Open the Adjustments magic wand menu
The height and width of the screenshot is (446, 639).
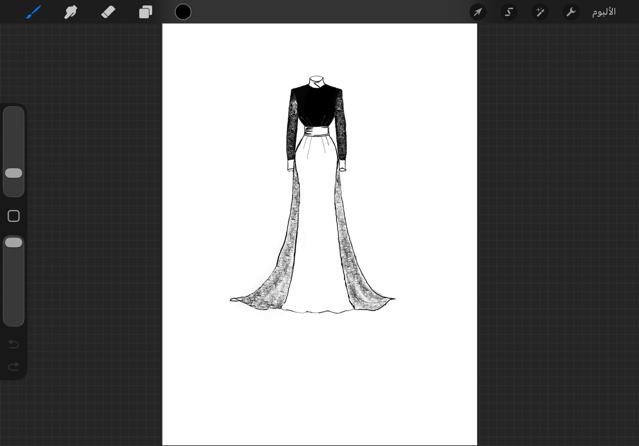(540, 12)
